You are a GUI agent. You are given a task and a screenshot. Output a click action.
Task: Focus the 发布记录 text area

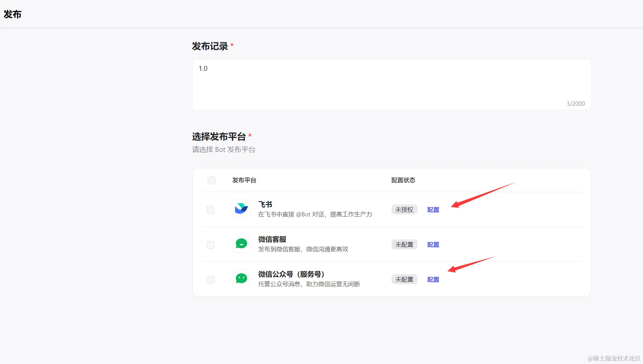391,85
